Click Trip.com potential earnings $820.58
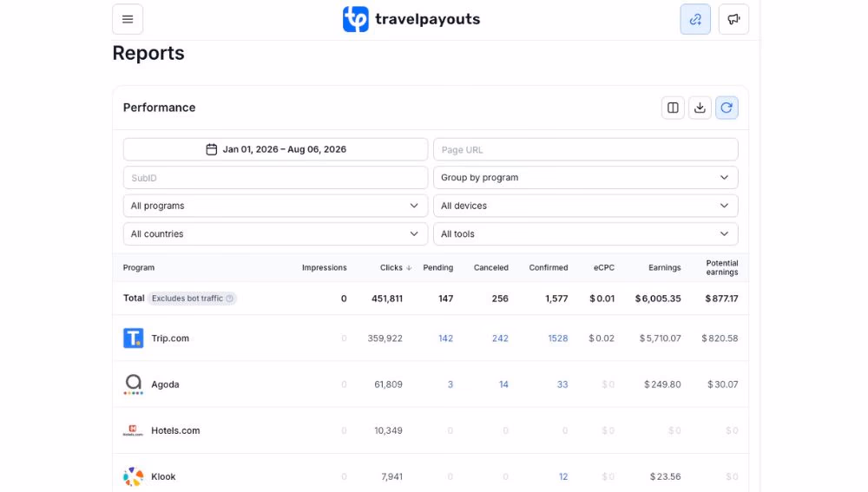 point(720,338)
